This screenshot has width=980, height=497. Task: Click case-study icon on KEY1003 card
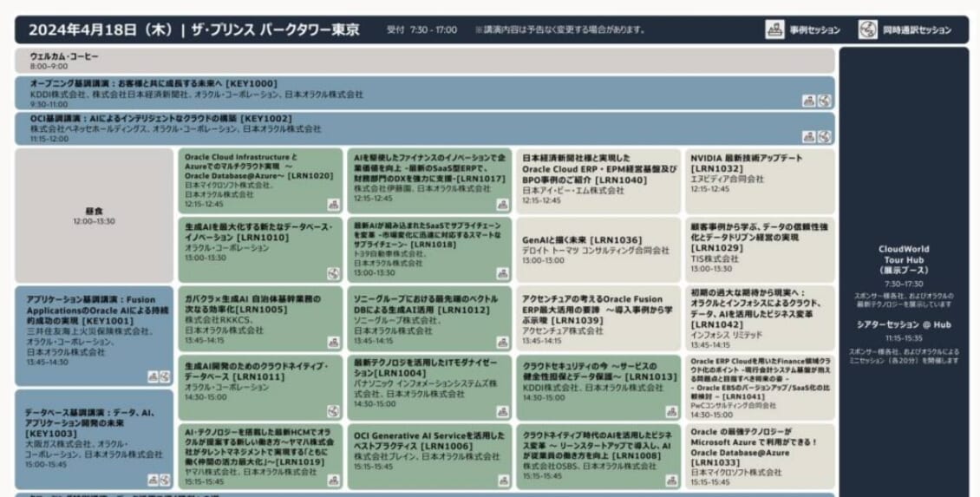click(153, 481)
